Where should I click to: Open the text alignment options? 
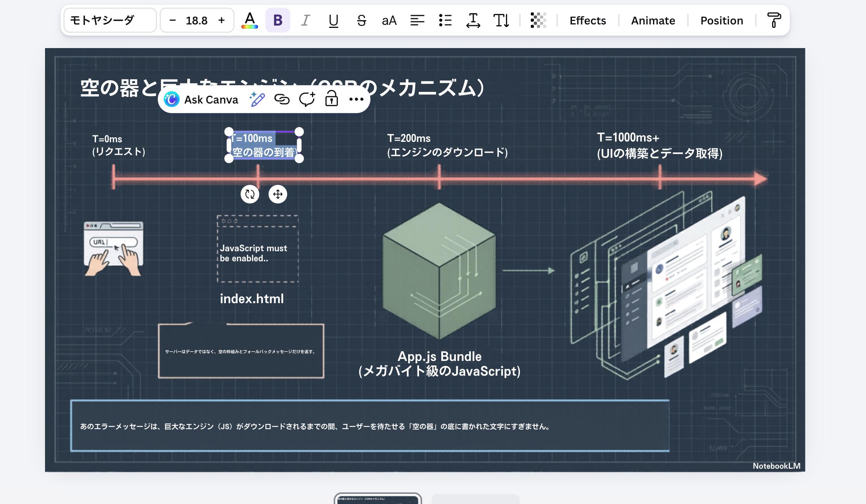(417, 20)
